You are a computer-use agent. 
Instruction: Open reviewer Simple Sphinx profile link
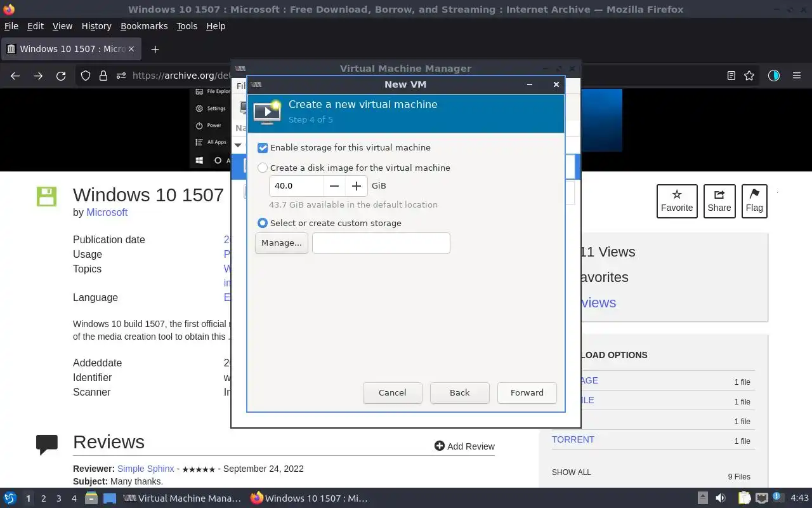coord(145,469)
